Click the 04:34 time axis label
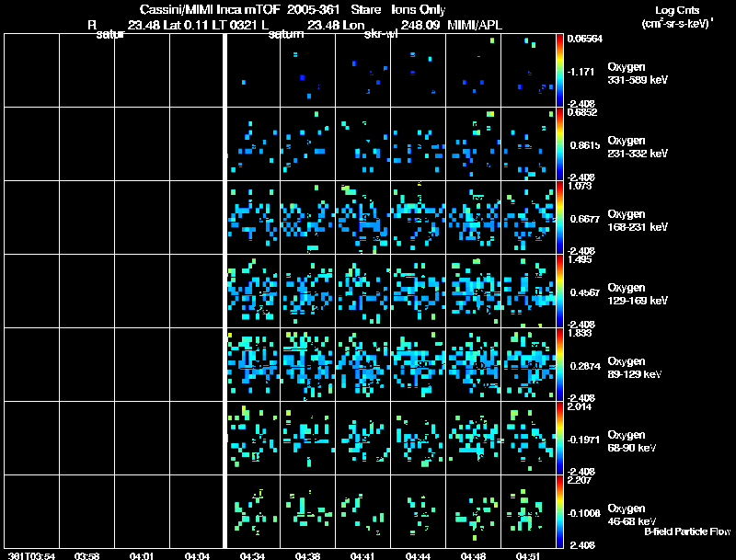 click(252, 556)
